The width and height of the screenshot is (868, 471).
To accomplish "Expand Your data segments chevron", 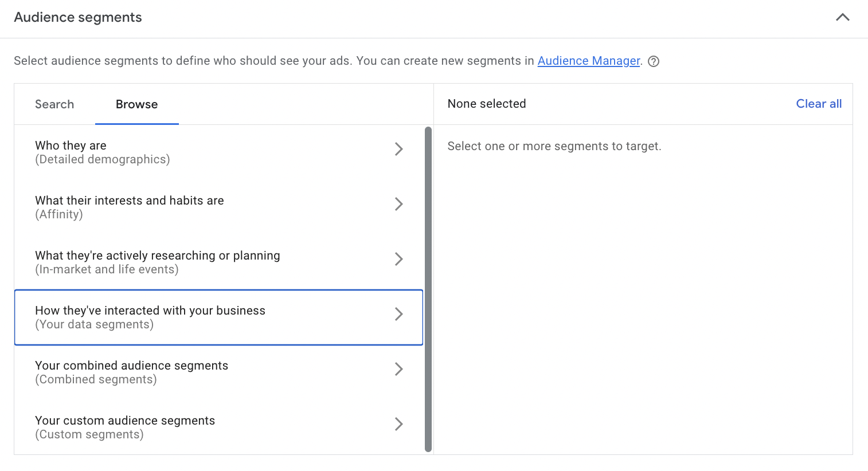I will point(399,314).
